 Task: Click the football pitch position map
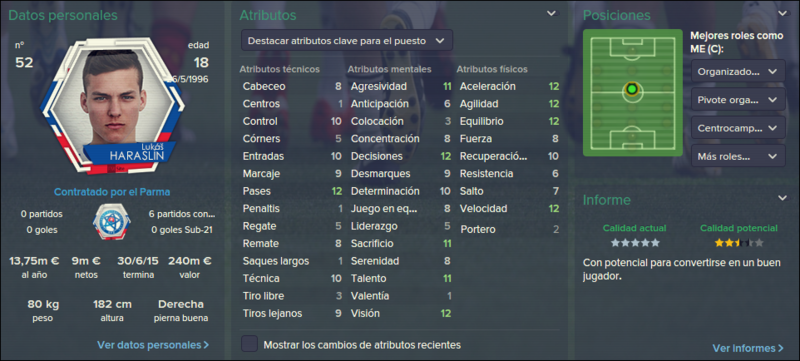[633, 92]
